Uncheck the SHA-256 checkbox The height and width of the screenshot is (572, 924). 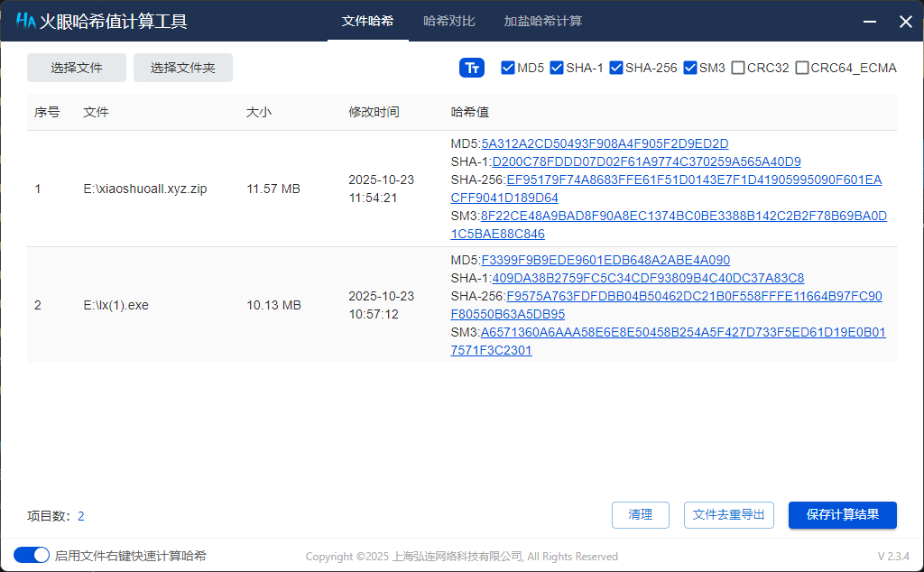click(615, 67)
